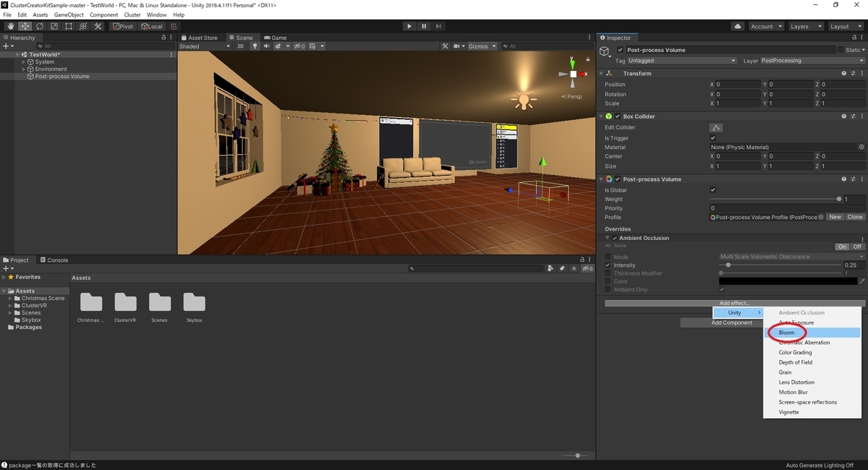The height and width of the screenshot is (470, 868).
Task: Click the Step frame button
Action: 438,26
